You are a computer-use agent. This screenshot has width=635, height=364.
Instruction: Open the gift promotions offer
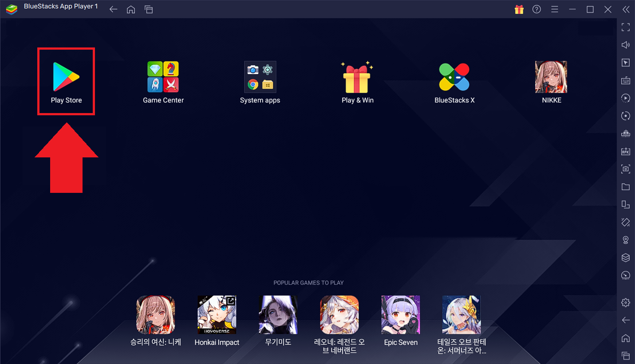519,9
